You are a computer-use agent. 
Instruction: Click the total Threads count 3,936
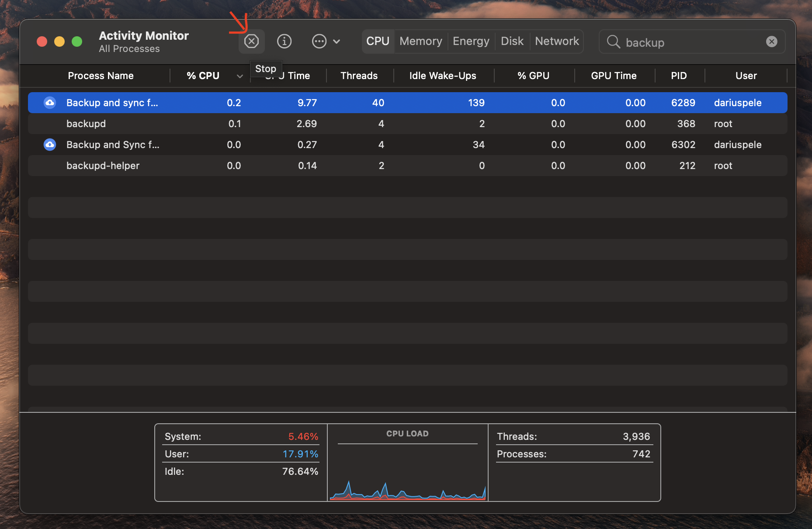(636, 436)
